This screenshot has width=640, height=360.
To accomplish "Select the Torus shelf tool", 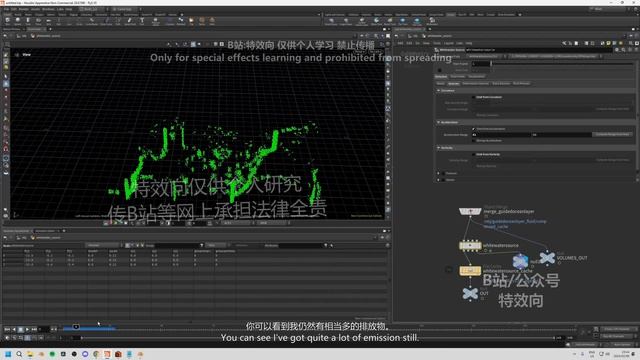I will click(x=38, y=21).
